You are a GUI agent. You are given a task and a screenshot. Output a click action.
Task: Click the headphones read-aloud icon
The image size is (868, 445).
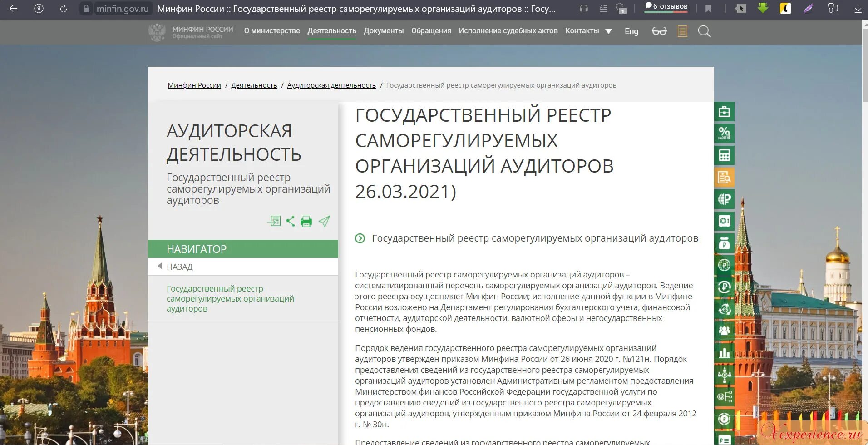click(x=584, y=9)
